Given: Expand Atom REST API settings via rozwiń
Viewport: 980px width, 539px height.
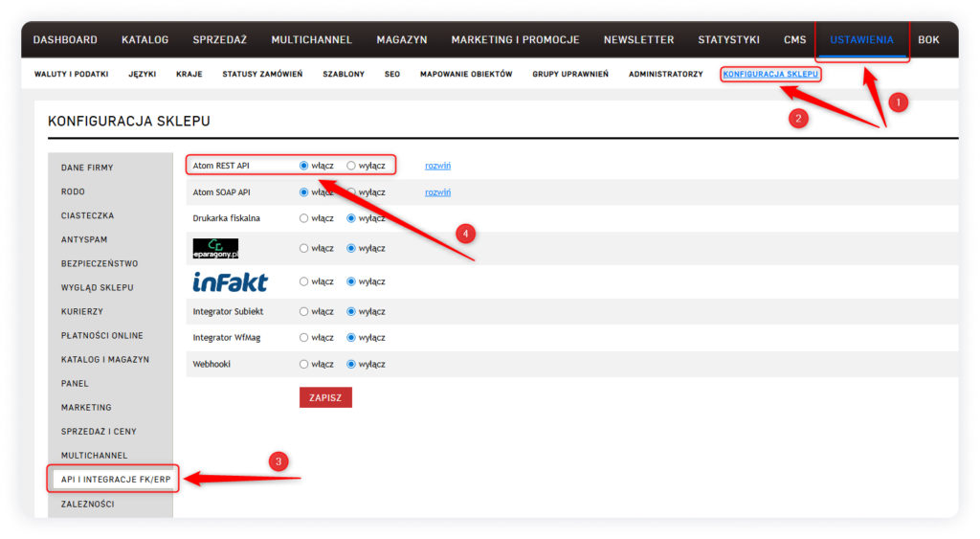Looking at the screenshot, I should click(x=437, y=166).
